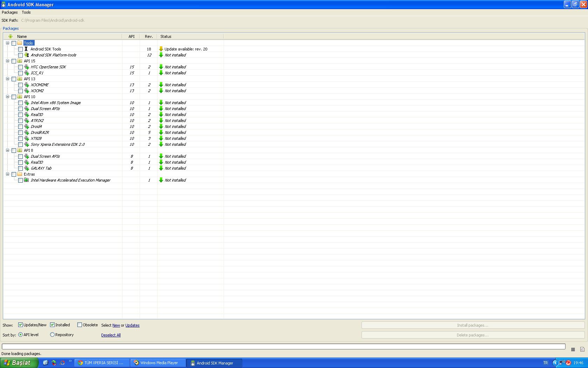Collapse the API 13 tree group

[7, 79]
